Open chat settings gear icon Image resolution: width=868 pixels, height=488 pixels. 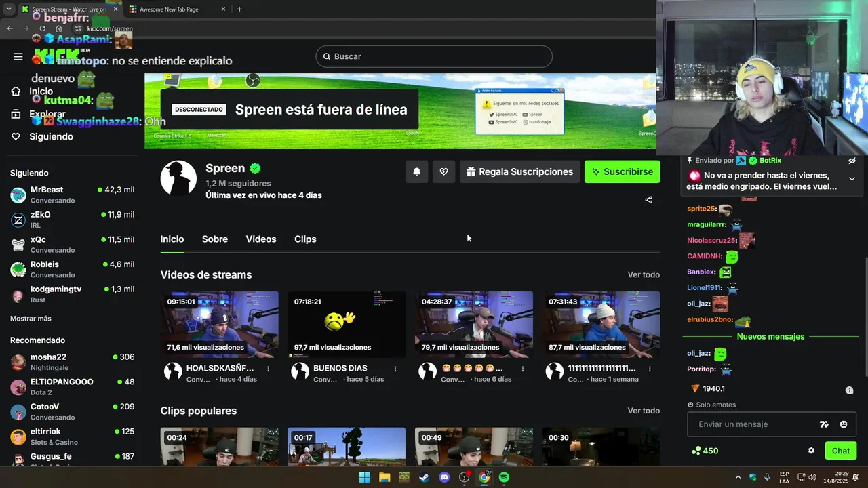point(811,451)
